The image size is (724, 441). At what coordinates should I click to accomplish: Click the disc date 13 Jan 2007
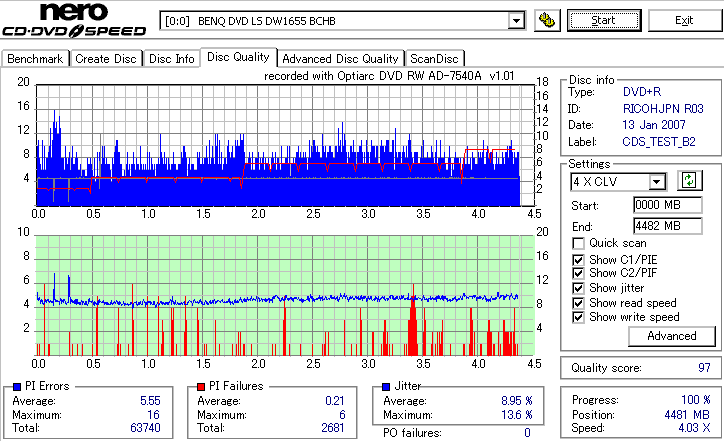point(654,125)
